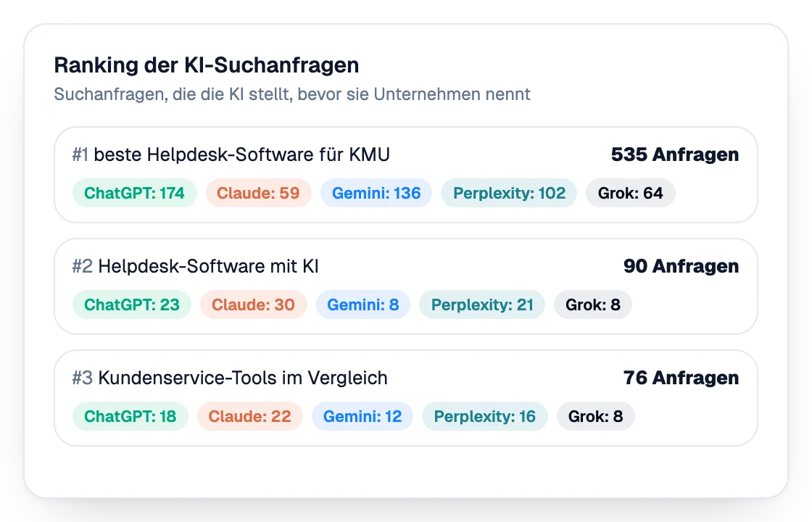Click the 'Grok: 8' badge in the Helpdesk-Software mit KI row
Screen dimensions: 812x522
tap(593, 304)
